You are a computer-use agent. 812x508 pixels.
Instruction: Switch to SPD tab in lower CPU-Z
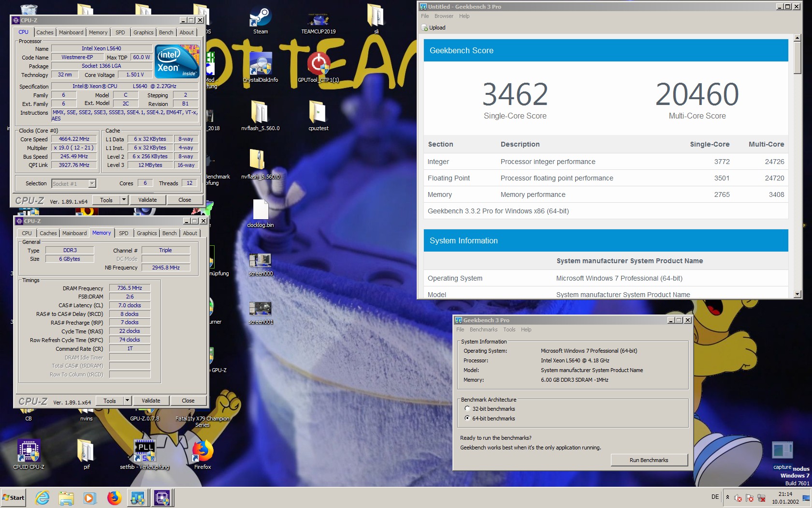coord(124,233)
